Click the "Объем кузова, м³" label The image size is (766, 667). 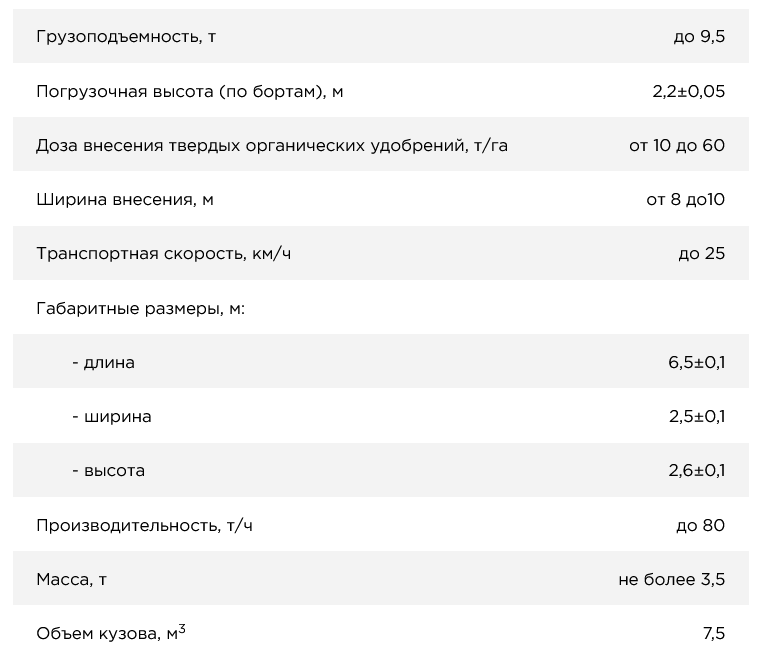point(110,633)
